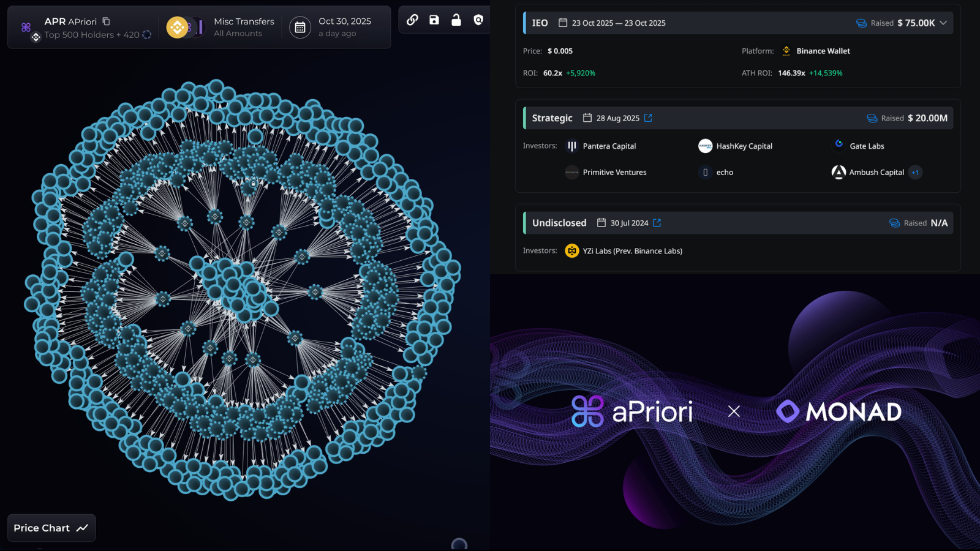
Task: Click the Primitive Ventures logo
Action: click(571, 172)
